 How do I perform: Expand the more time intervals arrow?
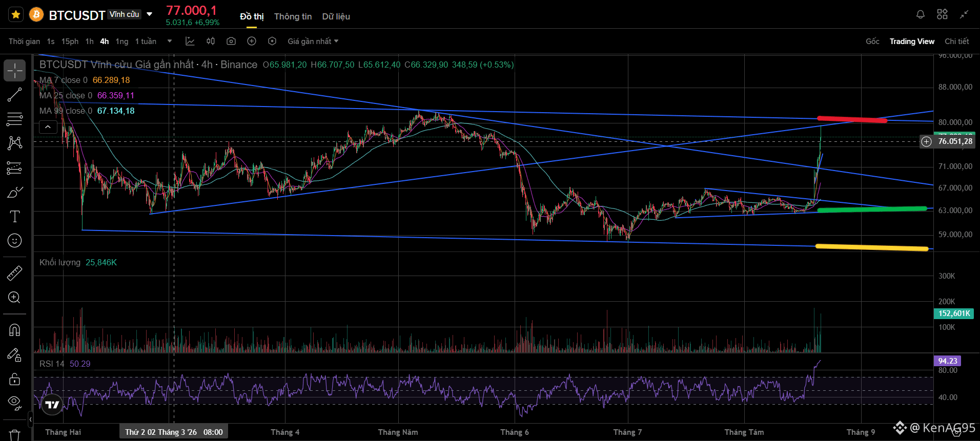tap(170, 41)
